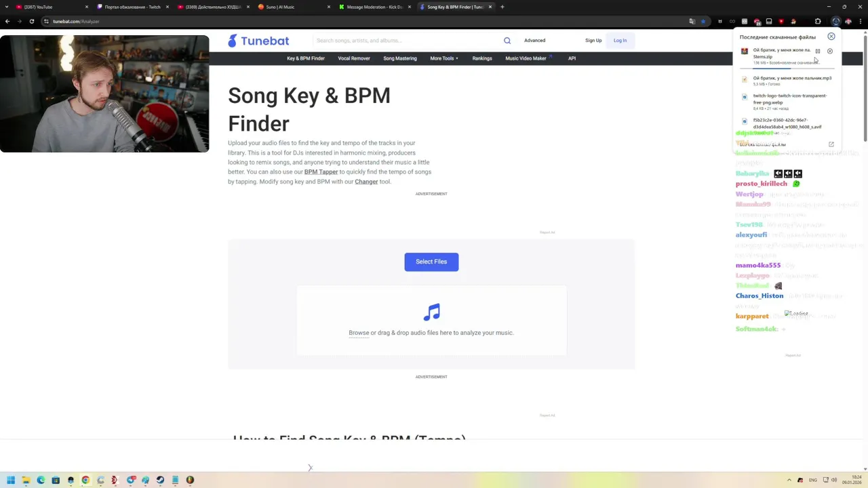The width and height of the screenshot is (868, 488).
Task: Open Song Mastering menu item
Action: (400, 58)
